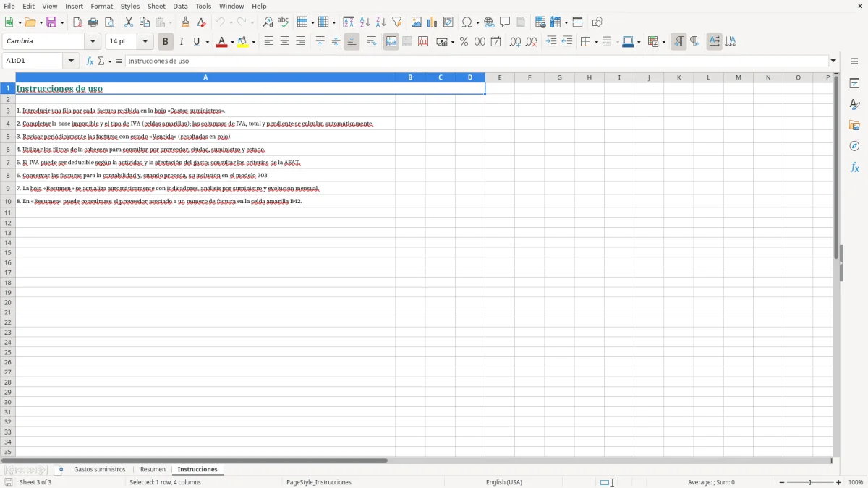Format cell as percent
The height and width of the screenshot is (488, 868).
[x=464, y=42]
